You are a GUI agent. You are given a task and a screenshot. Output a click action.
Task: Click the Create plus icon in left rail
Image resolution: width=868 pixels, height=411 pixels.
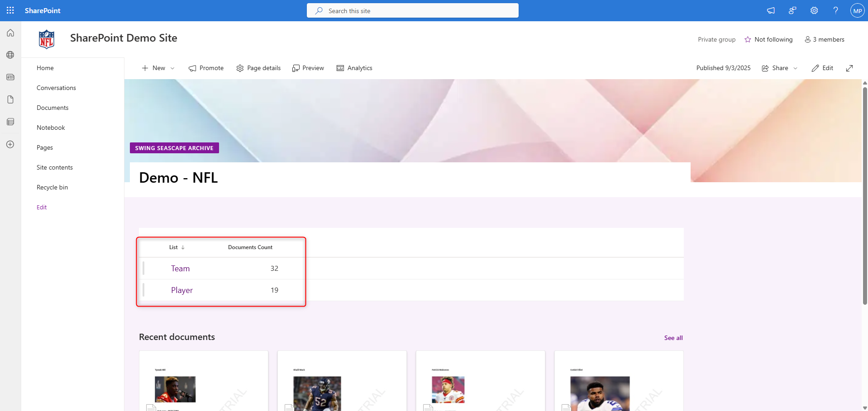10,144
